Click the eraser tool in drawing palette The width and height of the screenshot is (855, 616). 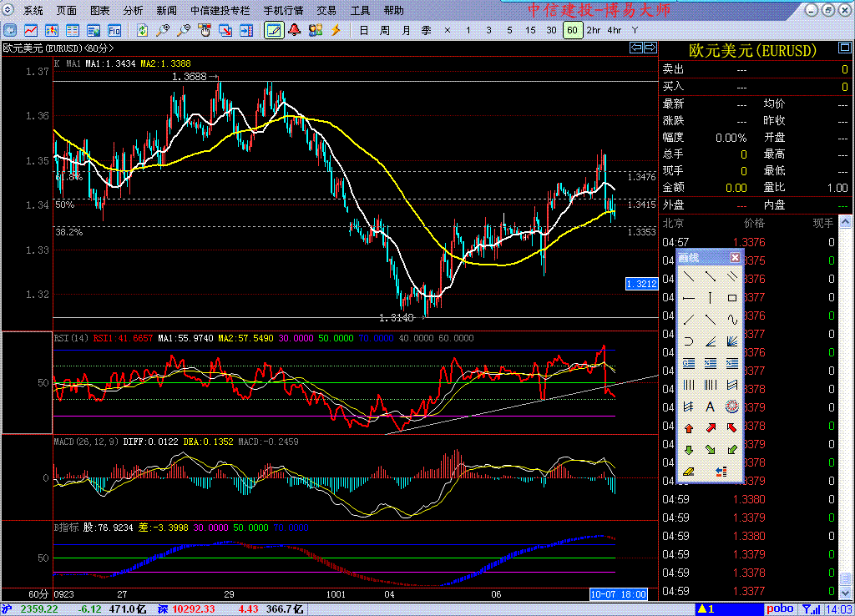pyautogui.click(x=689, y=472)
